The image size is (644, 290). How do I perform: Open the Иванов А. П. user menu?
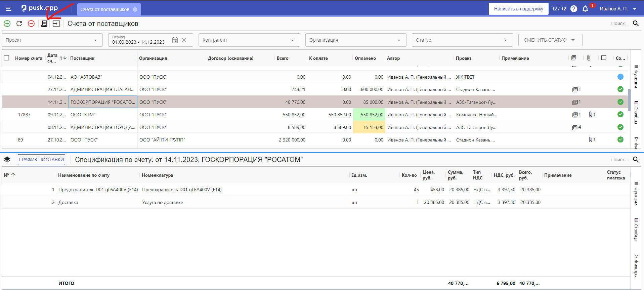[x=618, y=9]
